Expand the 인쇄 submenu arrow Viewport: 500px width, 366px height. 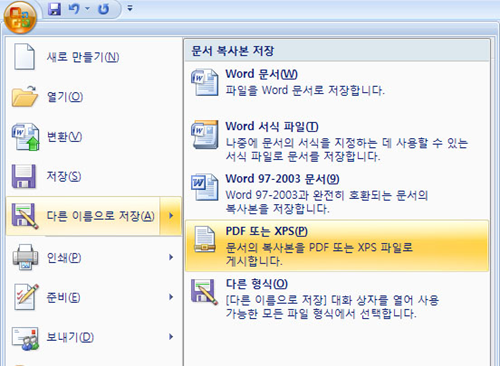(x=171, y=257)
